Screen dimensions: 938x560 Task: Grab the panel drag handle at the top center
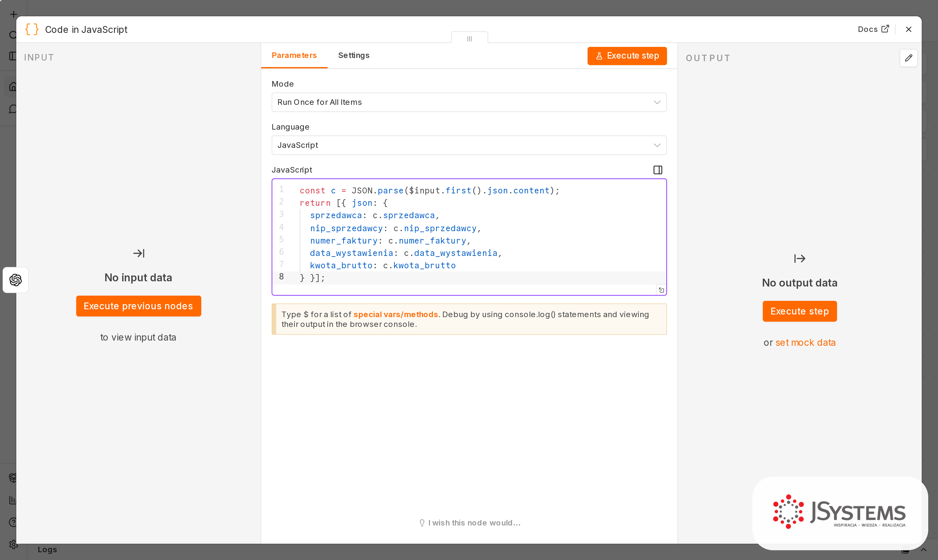[x=469, y=38]
